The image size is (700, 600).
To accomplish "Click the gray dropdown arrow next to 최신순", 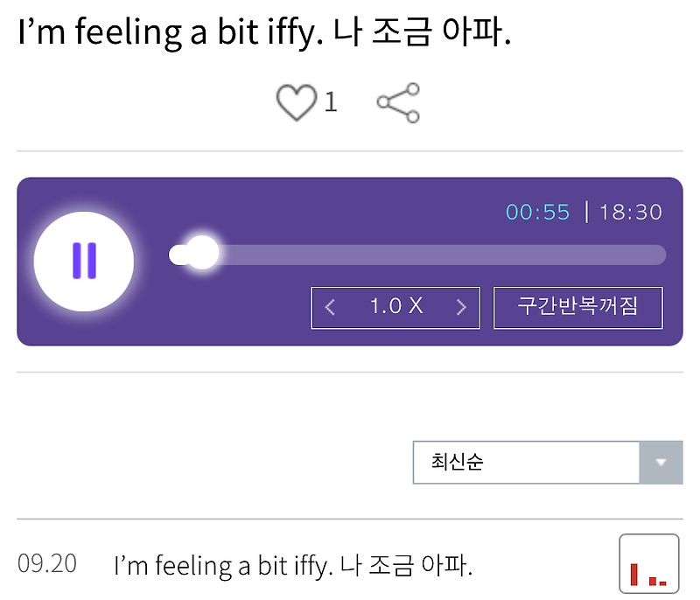I will click(662, 463).
